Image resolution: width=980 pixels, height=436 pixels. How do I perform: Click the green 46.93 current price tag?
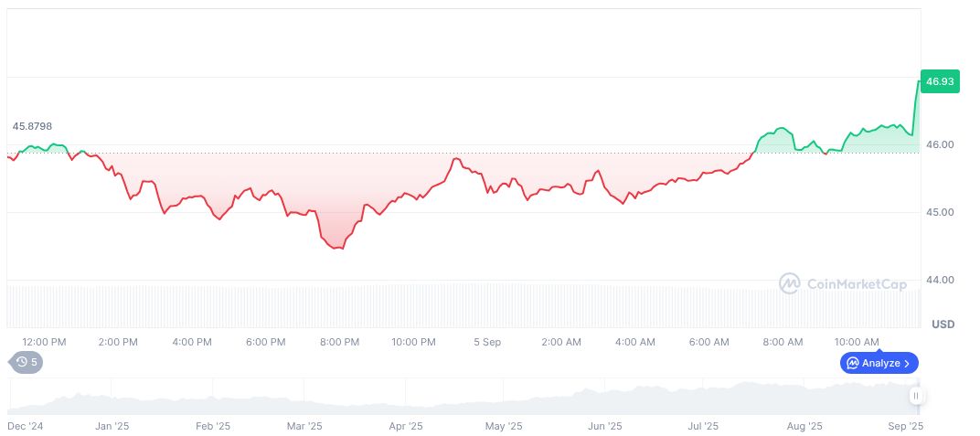939,81
